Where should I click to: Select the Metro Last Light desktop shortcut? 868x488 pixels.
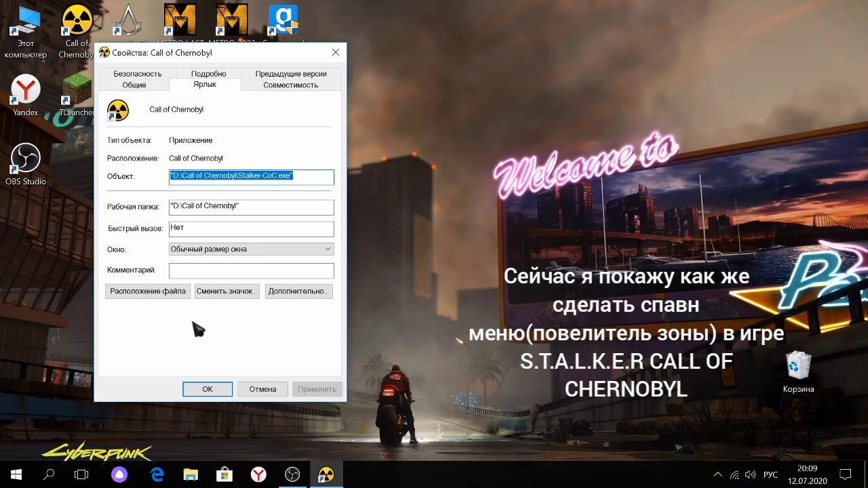click(x=180, y=20)
